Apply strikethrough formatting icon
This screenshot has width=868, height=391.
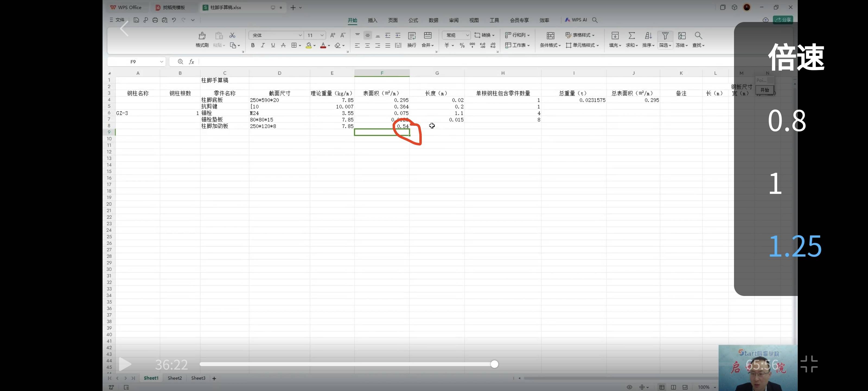click(283, 45)
